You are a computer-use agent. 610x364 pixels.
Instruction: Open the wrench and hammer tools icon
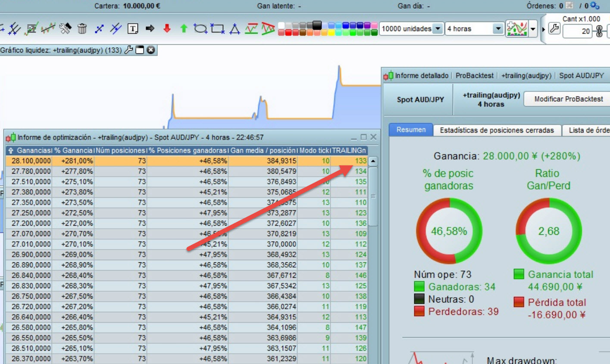pyautogui.click(x=65, y=29)
